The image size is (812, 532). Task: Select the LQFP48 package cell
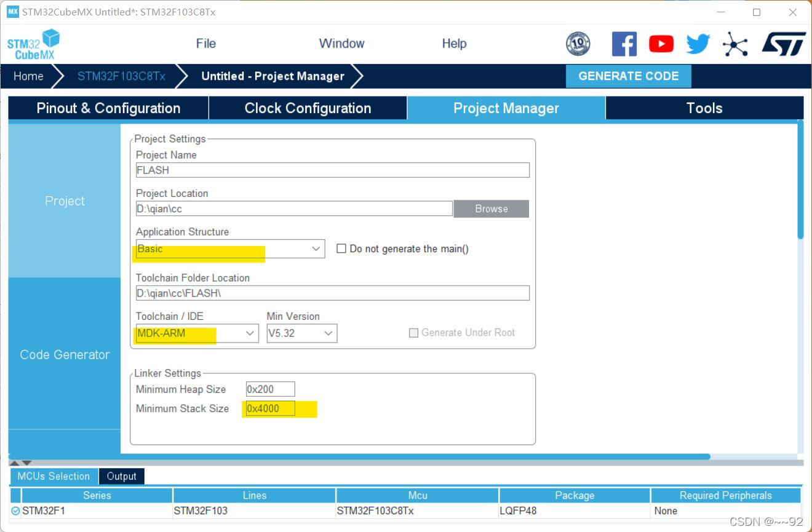575,510
